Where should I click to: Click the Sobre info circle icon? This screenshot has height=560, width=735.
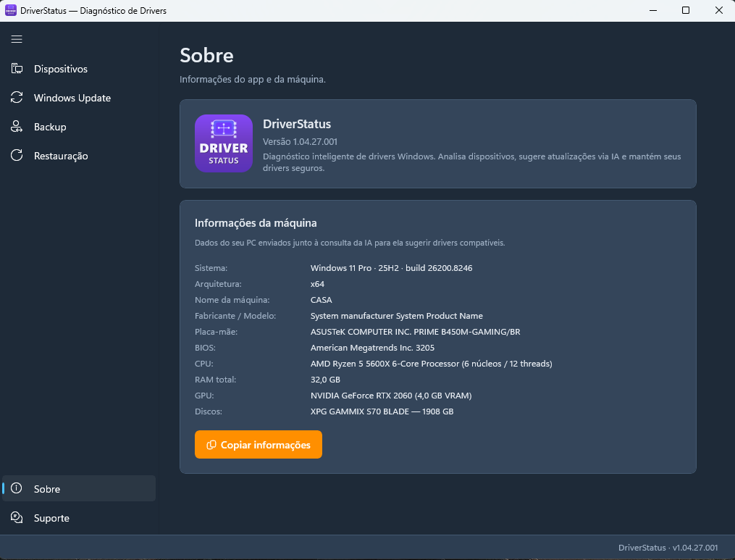click(17, 488)
